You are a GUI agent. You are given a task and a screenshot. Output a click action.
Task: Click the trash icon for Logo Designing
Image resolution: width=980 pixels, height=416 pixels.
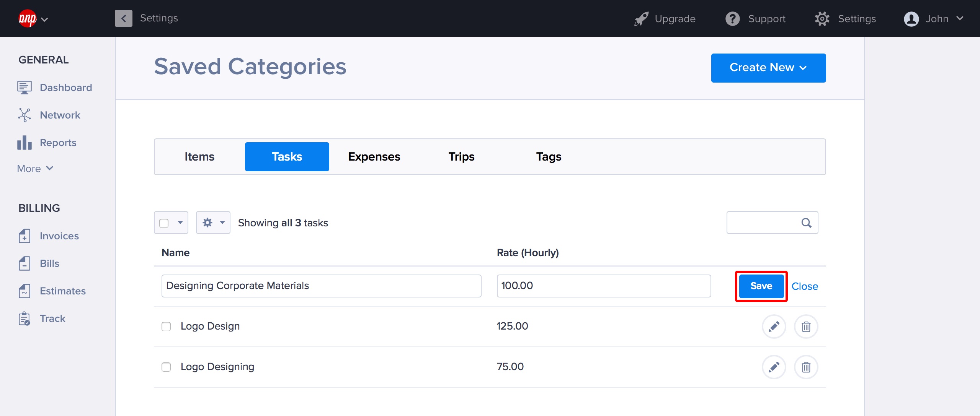coord(806,367)
